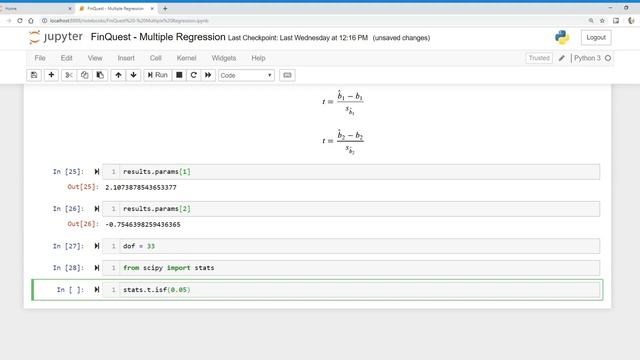Open the cell type Code dropdown

[x=246, y=76]
